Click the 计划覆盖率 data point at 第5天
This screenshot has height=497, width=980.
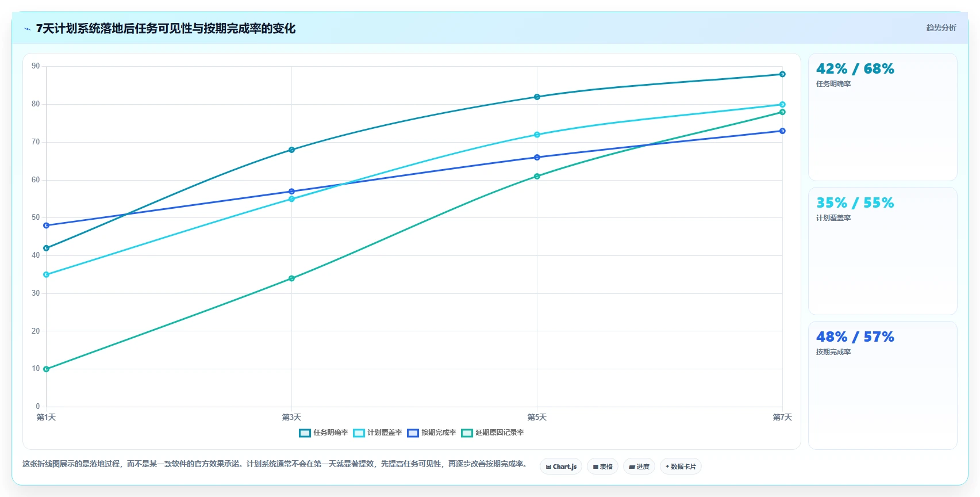pos(537,135)
